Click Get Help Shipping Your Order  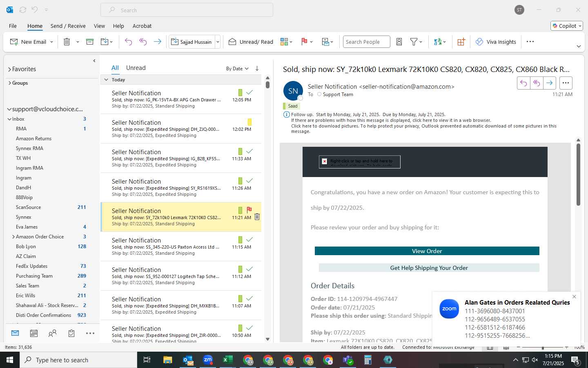pos(429,268)
